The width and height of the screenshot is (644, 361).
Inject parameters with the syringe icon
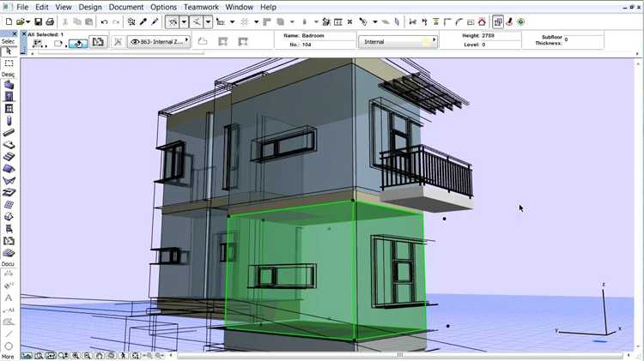155,21
